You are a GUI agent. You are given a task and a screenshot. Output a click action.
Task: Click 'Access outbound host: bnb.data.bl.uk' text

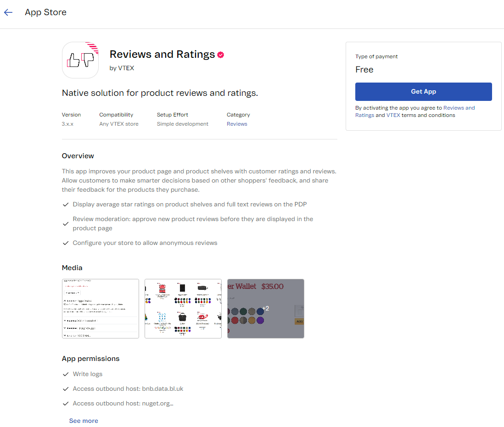[128, 389]
